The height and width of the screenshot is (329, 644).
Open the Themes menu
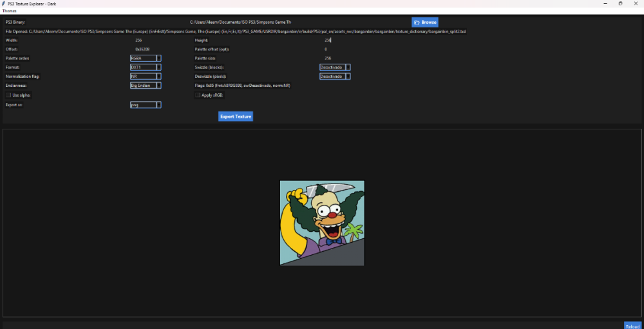[x=10, y=11]
